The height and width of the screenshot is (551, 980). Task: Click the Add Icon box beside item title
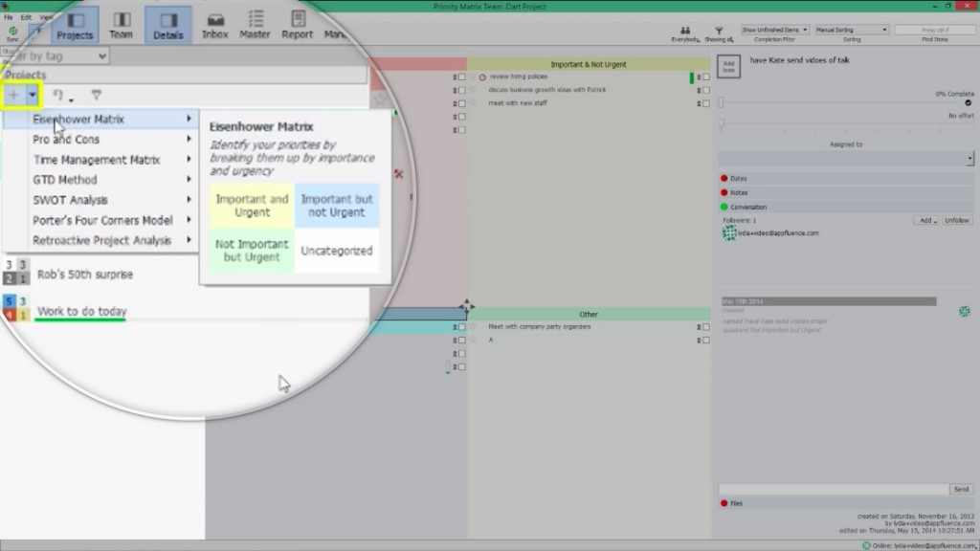pyautogui.click(x=728, y=66)
